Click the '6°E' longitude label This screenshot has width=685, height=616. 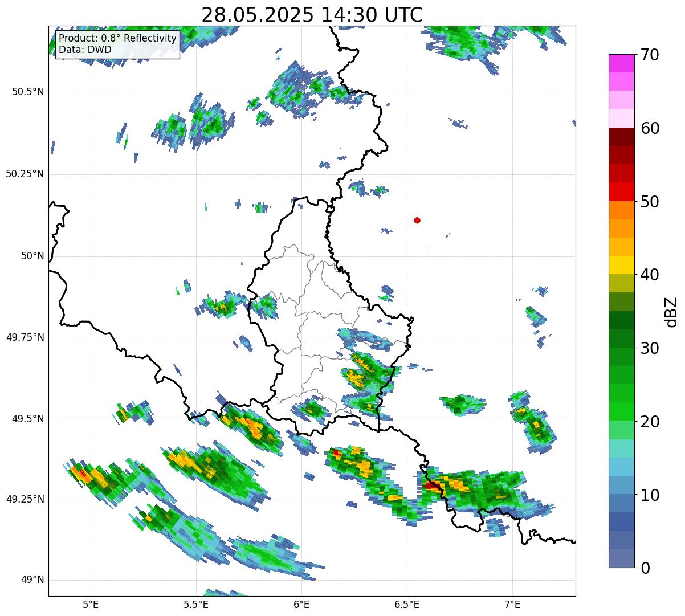[x=301, y=605]
